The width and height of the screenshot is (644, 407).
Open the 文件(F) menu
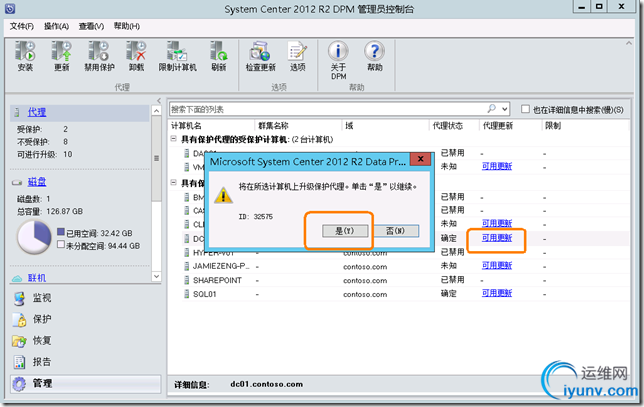pyautogui.click(x=21, y=26)
